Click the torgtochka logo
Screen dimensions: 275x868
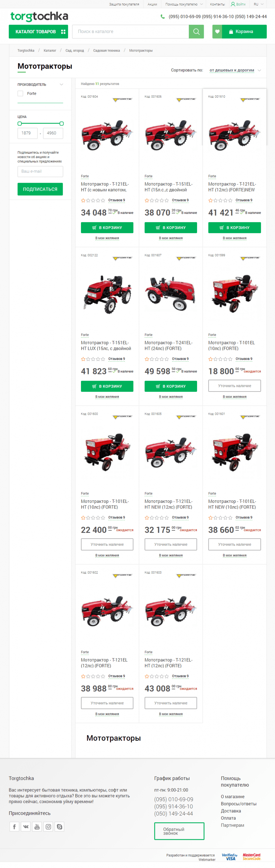(x=39, y=16)
